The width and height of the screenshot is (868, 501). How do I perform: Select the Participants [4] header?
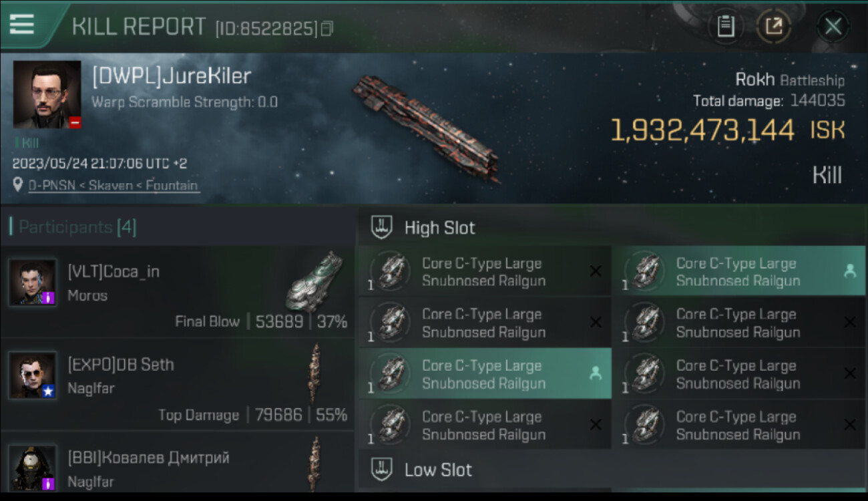click(73, 227)
